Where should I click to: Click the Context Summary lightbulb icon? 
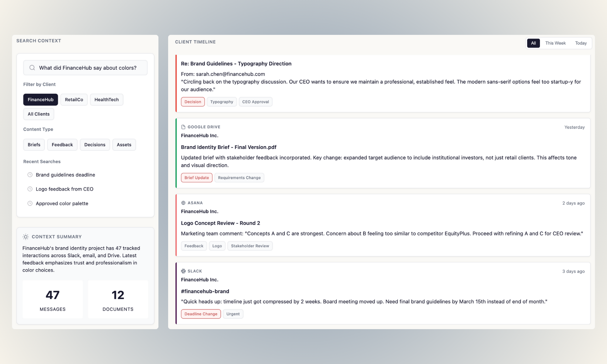(25, 237)
